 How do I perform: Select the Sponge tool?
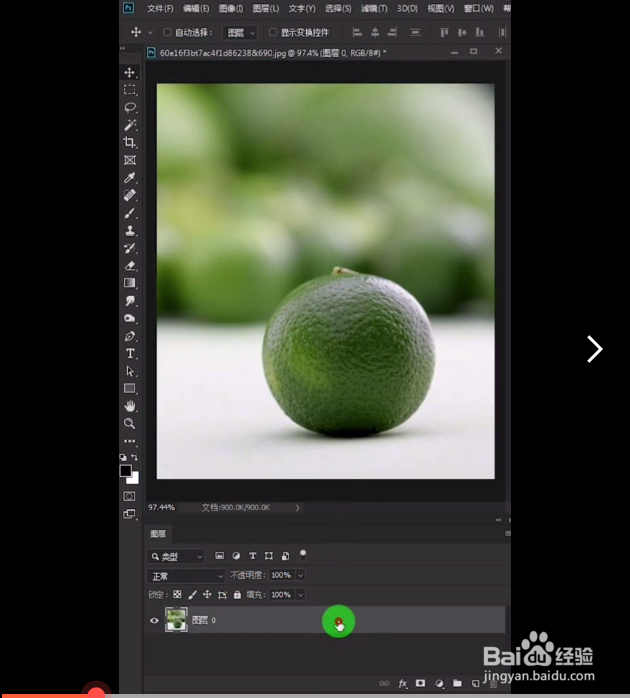tap(130, 318)
